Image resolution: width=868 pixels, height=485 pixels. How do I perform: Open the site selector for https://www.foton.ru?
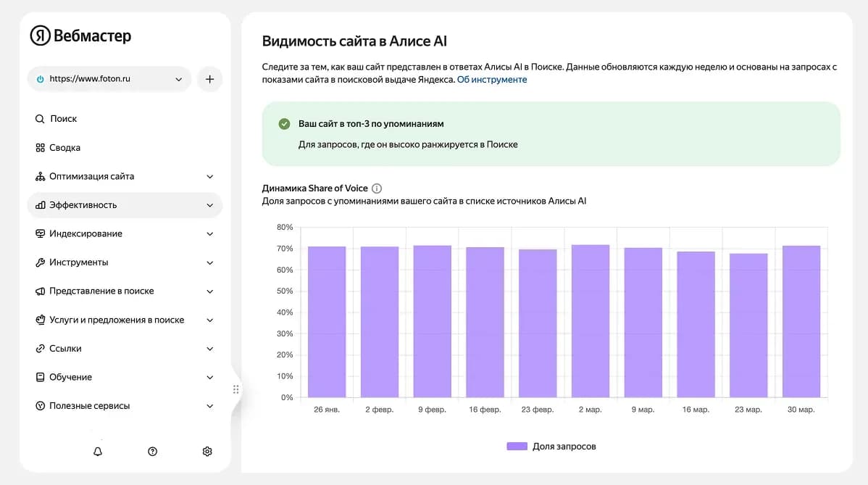point(109,79)
